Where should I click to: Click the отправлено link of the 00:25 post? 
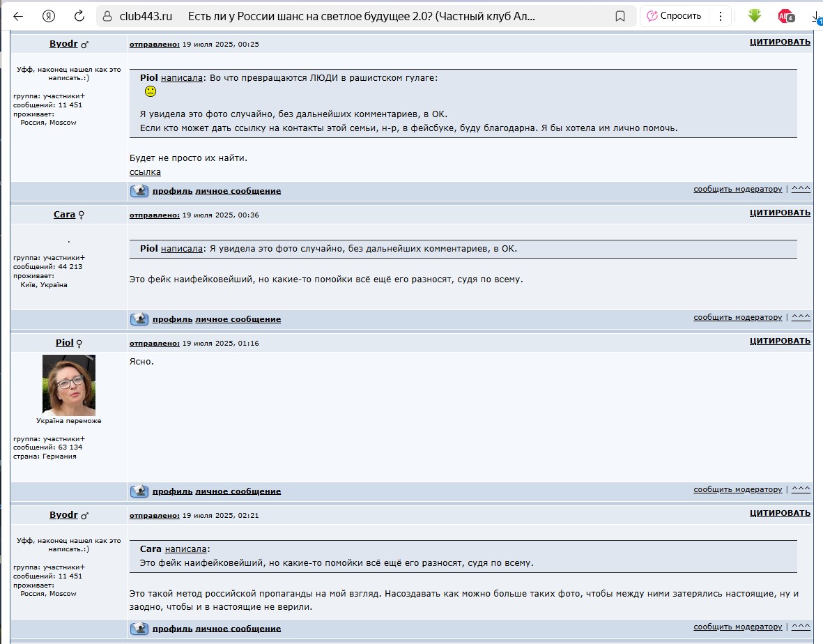[154, 45]
